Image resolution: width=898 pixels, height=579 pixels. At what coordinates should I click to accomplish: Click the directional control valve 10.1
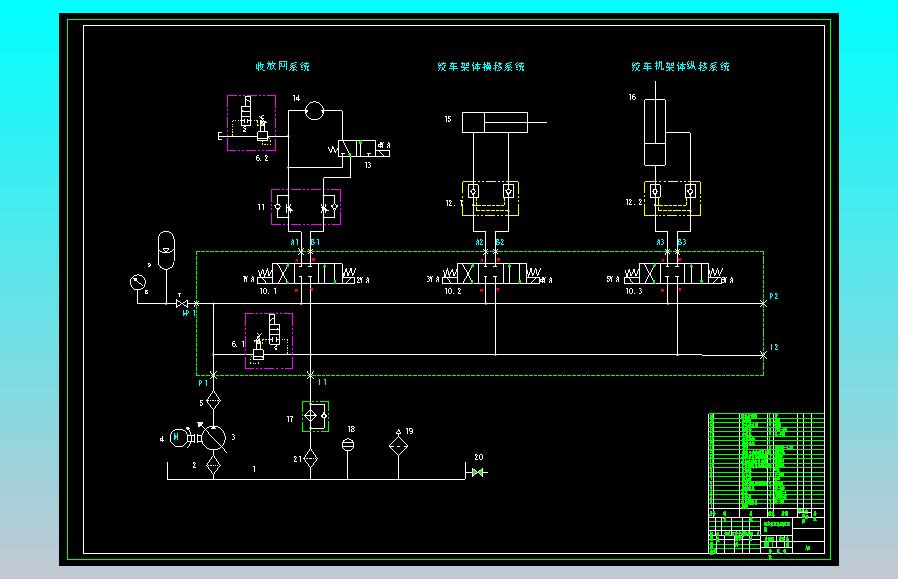click(306, 274)
